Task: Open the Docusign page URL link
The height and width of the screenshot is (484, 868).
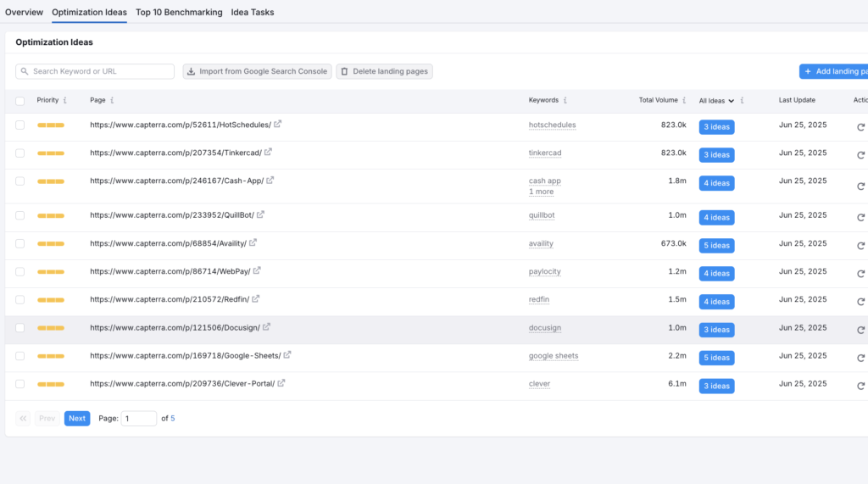Action: click(175, 328)
